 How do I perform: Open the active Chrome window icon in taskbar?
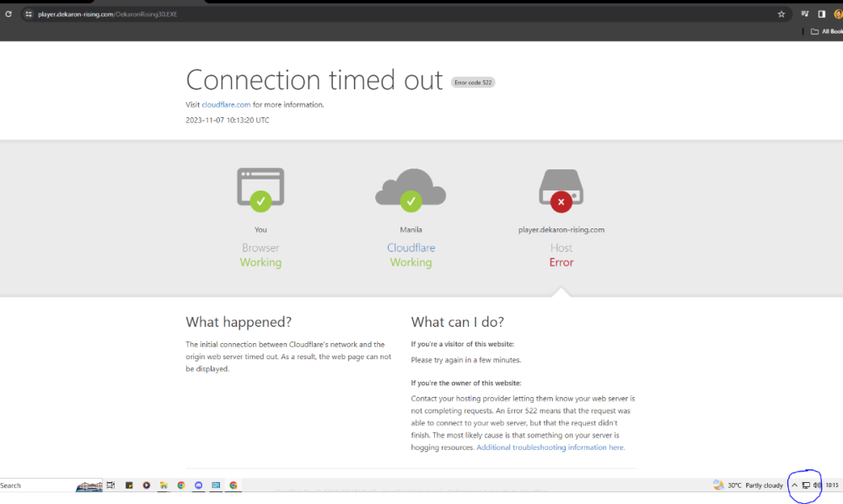[x=234, y=485]
